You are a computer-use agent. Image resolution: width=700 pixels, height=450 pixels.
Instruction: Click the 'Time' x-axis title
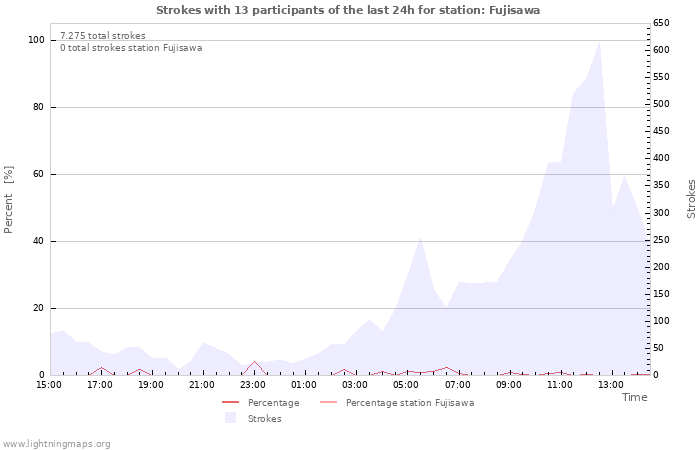pyautogui.click(x=634, y=397)
